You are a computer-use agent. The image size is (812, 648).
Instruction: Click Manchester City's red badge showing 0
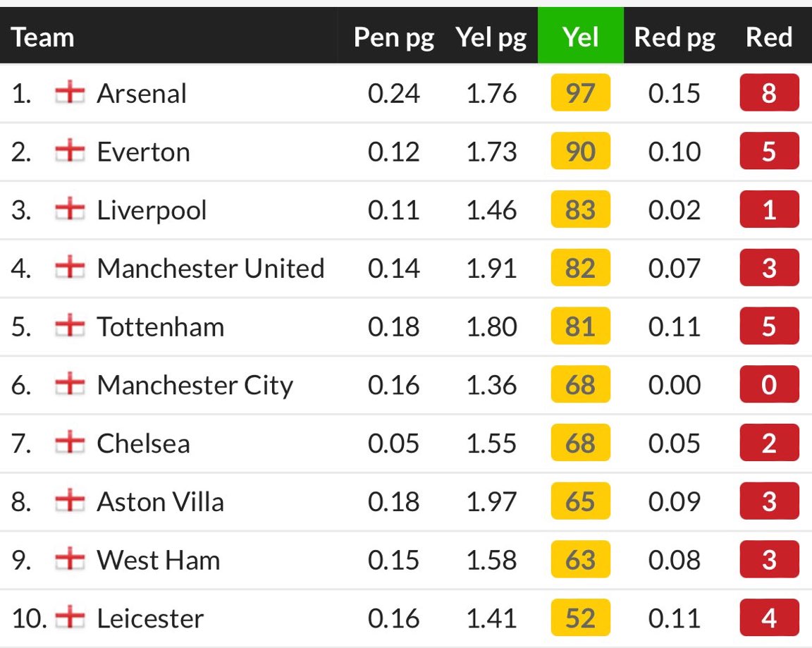click(x=769, y=385)
